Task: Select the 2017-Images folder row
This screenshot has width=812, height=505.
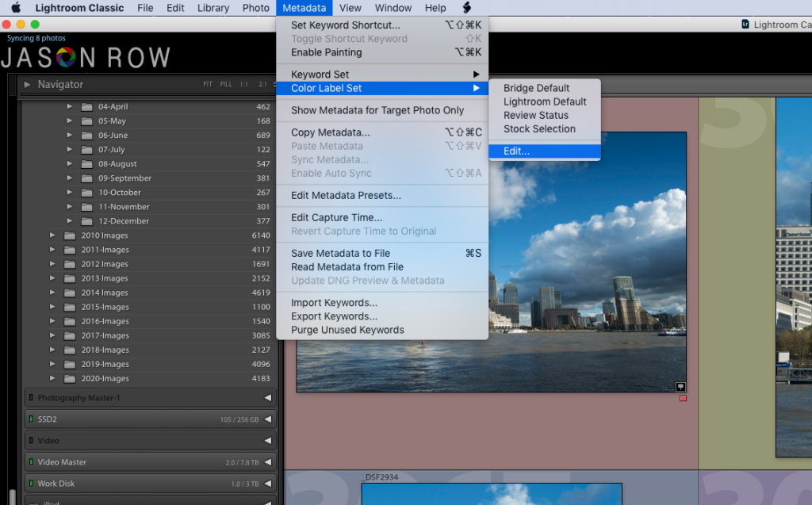Action: click(x=147, y=335)
